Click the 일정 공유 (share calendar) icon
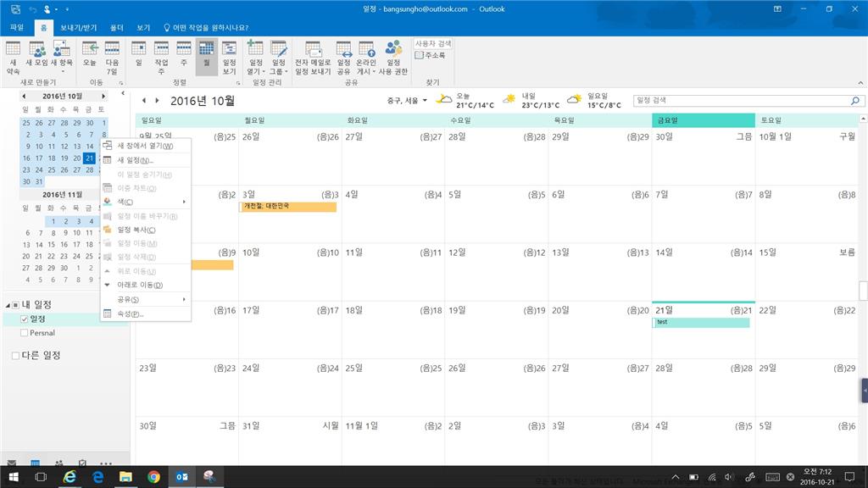Screen dimensions: 868x488 pos(344,58)
